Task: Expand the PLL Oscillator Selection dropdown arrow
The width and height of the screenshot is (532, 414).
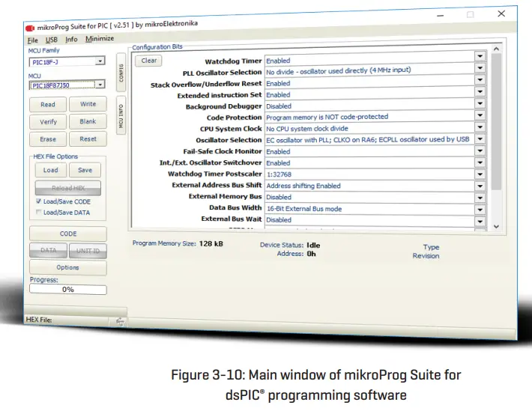Action: click(480, 68)
